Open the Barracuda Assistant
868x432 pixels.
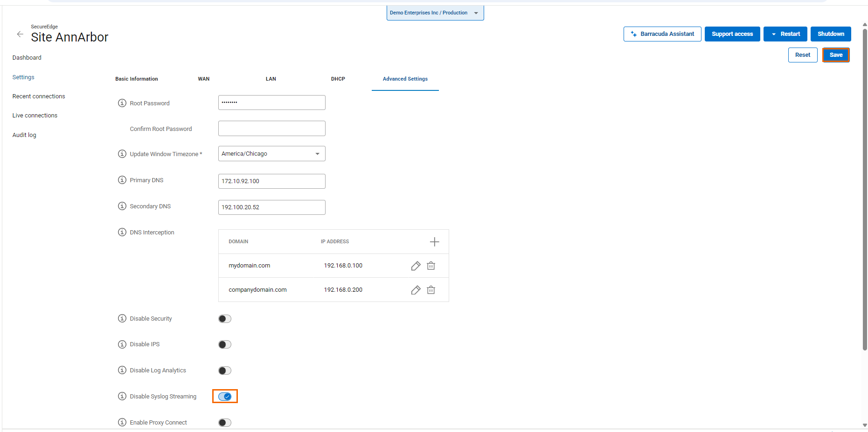[662, 34]
